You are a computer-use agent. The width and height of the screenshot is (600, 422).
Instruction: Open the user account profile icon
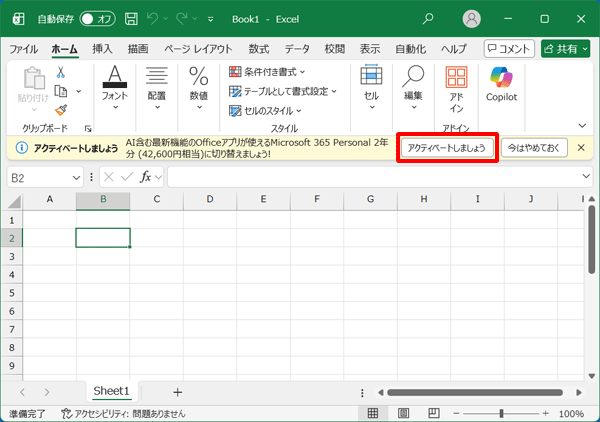472,18
